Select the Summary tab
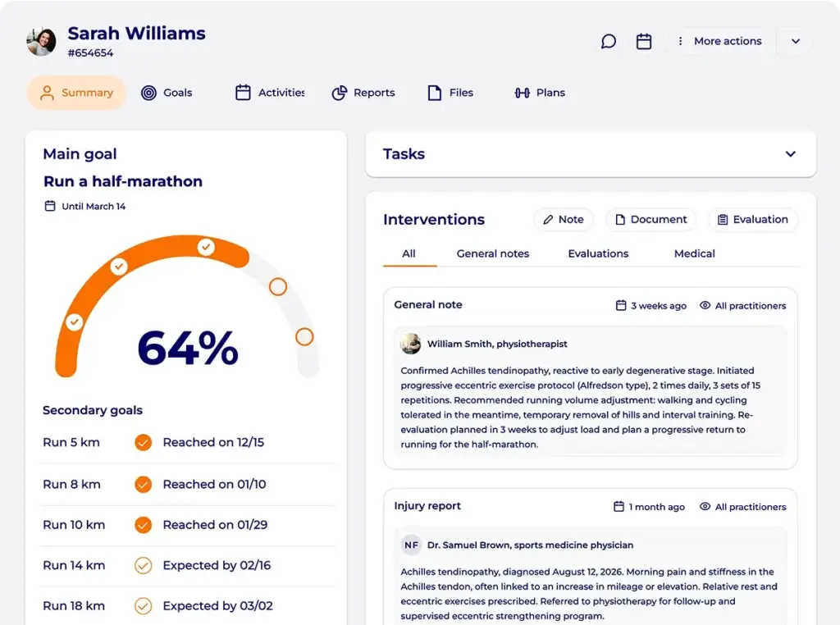The height and width of the screenshot is (625, 840). click(x=76, y=93)
